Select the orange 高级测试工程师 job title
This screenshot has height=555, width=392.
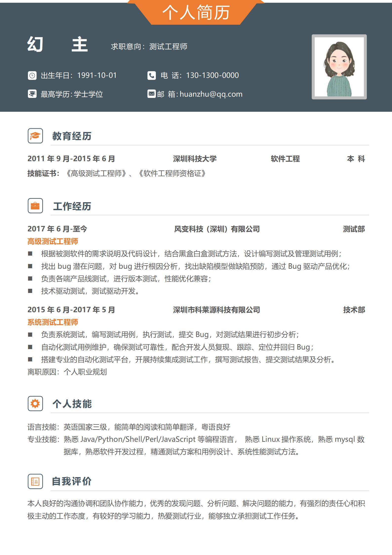click(53, 242)
